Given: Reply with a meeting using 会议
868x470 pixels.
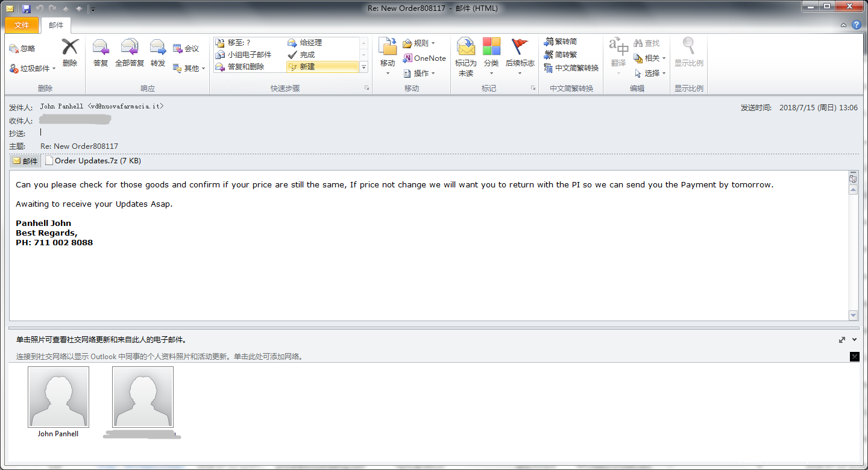Looking at the screenshot, I should click(x=186, y=48).
